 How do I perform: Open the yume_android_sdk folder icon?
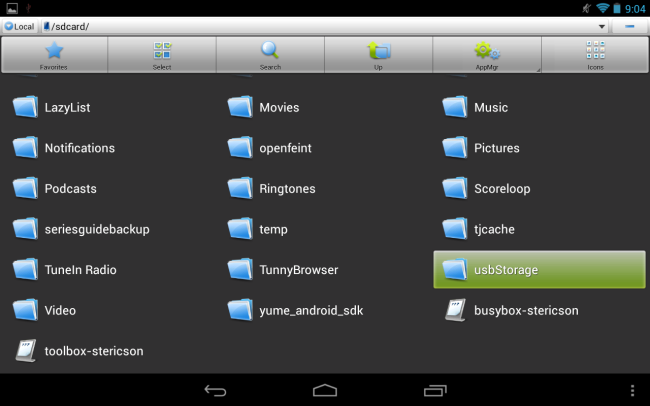tap(240, 310)
